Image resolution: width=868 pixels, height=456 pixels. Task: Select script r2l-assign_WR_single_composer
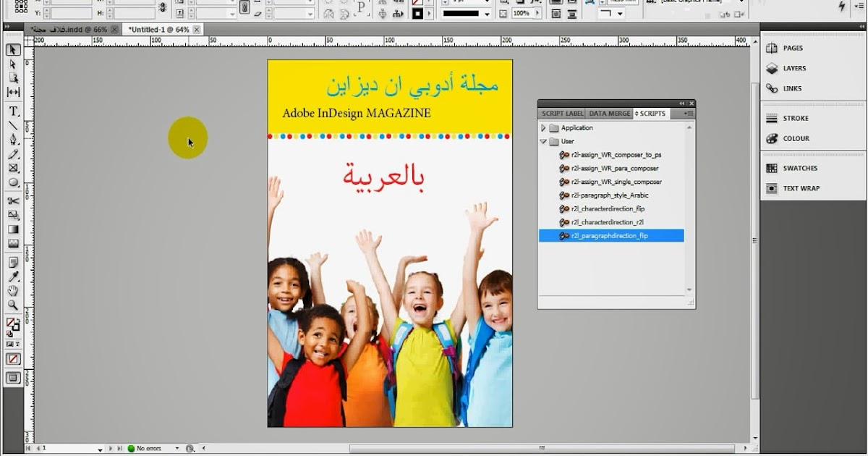(616, 182)
